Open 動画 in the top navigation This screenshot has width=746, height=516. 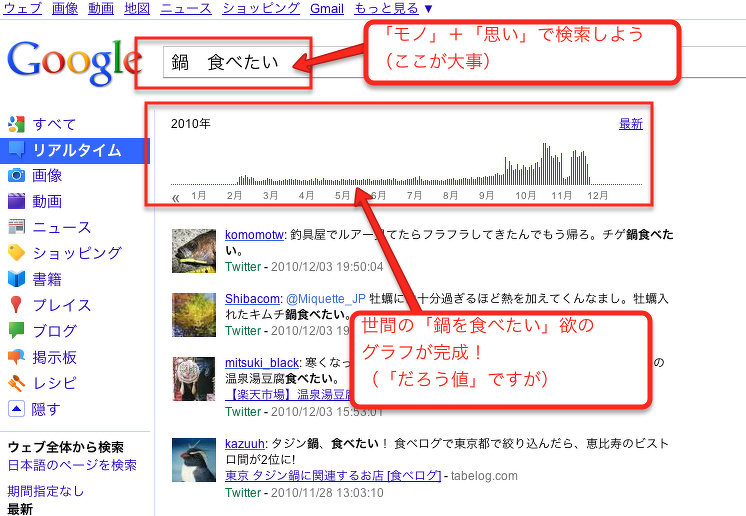point(101,8)
